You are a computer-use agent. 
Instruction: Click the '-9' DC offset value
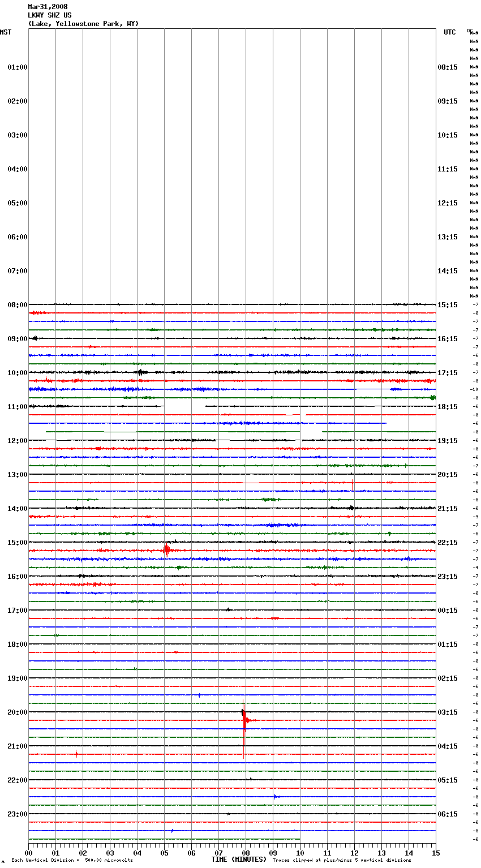[476, 517]
